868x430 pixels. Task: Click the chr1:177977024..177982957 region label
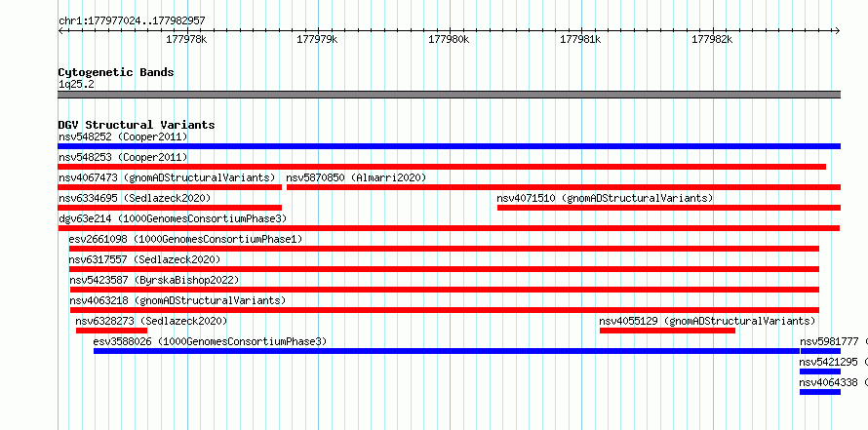pos(132,21)
